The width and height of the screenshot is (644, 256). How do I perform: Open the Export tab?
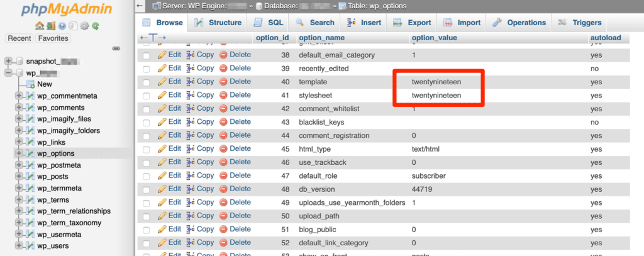coord(413,23)
